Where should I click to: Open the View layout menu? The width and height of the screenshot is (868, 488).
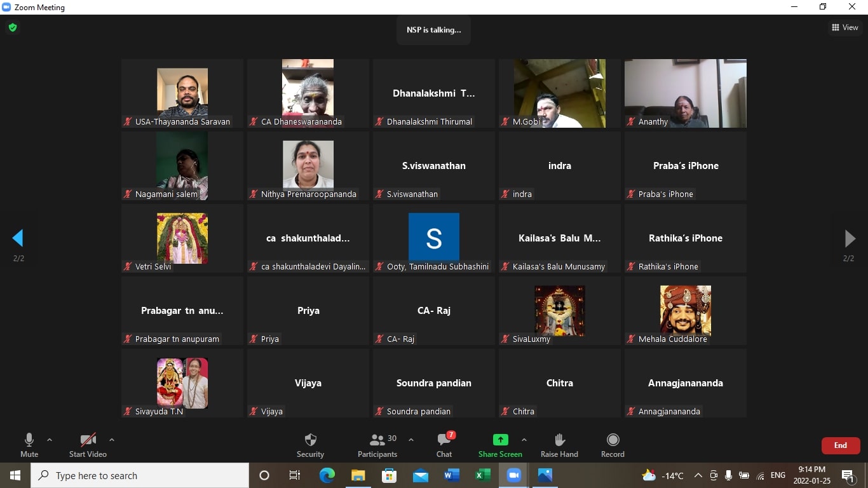(844, 27)
